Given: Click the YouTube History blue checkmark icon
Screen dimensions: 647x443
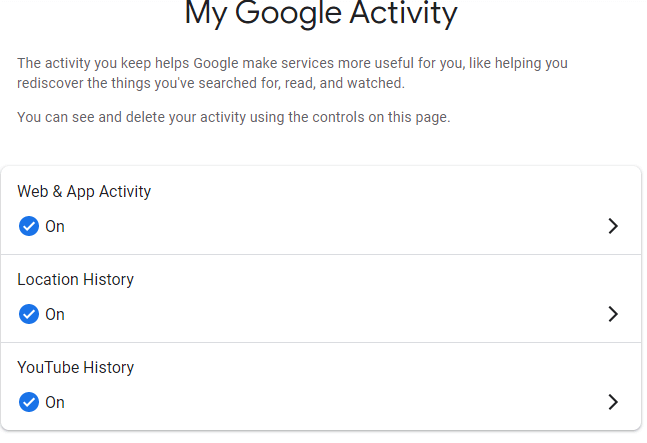Looking at the screenshot, I should 29,402.
